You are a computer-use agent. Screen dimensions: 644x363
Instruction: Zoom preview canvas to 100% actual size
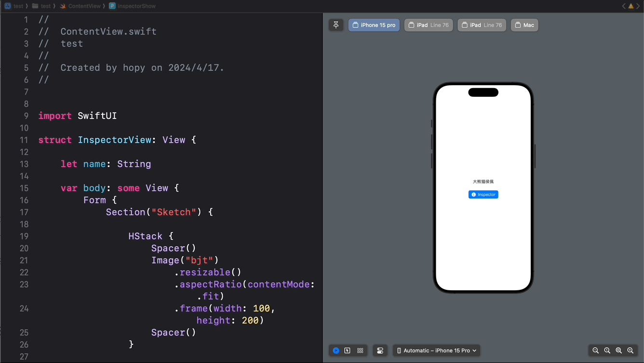click(x=607, y=350)
